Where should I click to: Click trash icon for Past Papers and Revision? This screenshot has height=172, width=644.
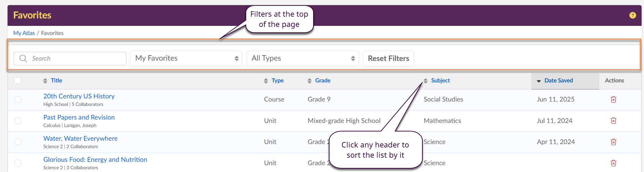[x=613, y=121]
